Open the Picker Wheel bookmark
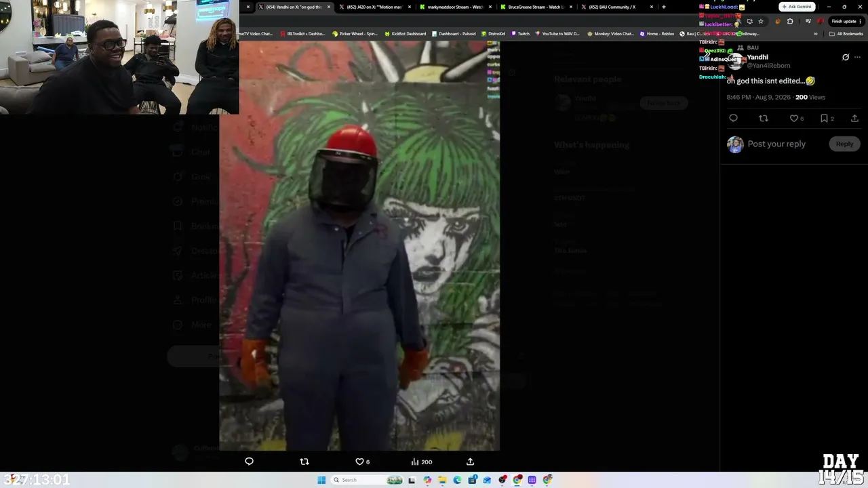Screen dimensions: 868x488 pos(355,34)
